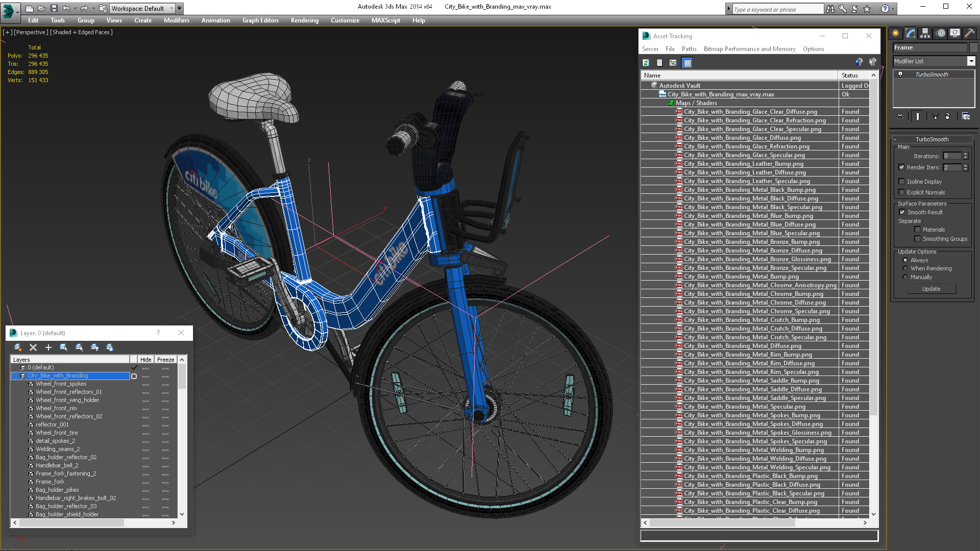Switch to the Modify command panel tab
980x551 pixels.
click(911, 33)
